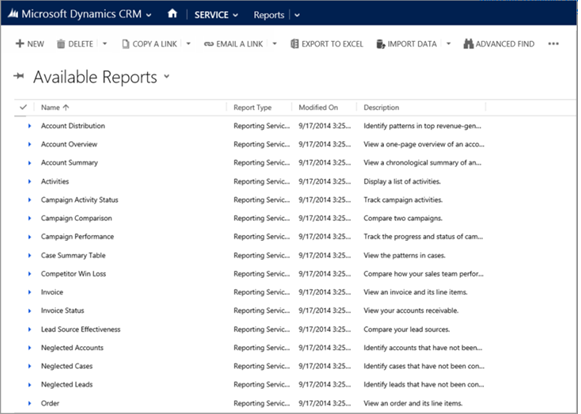581x414 pixels.
Task: Go to the Home icon
Action: click(172, 14)
